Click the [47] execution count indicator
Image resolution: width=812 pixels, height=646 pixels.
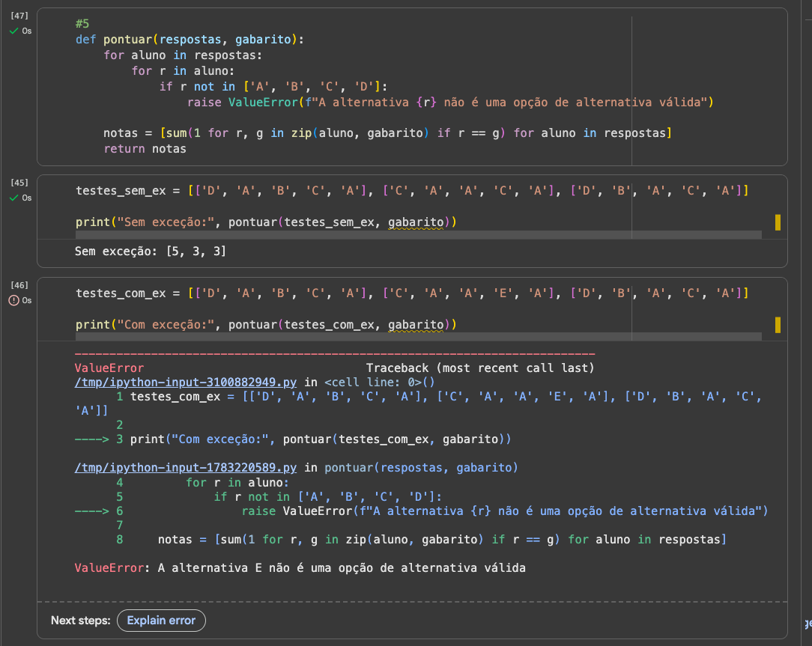[20, 15]
